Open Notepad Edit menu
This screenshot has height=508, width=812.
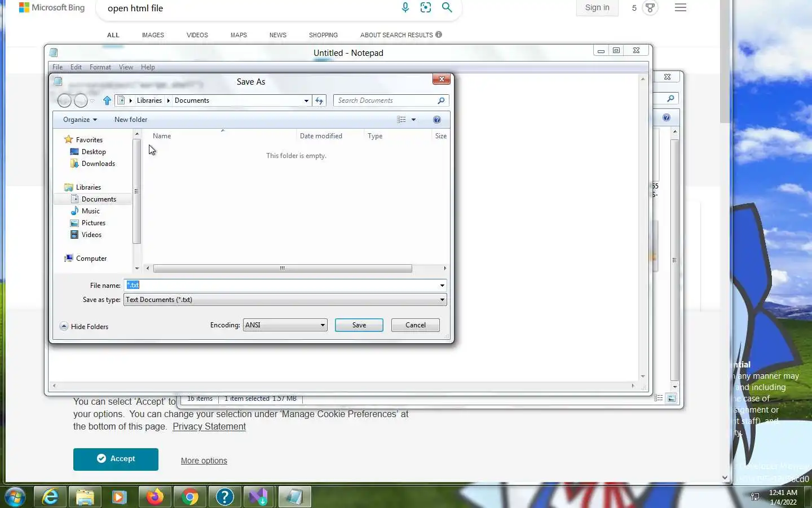[76, 67]
